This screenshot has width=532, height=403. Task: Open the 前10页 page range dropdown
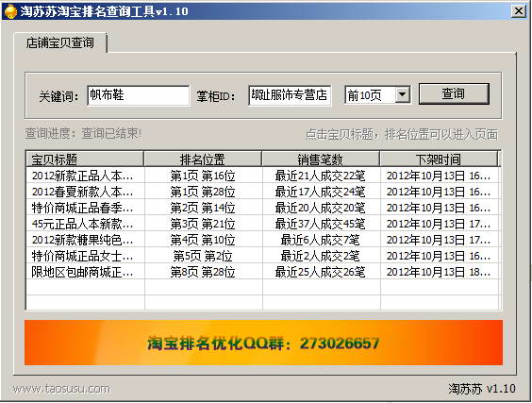pyautogui.click(x=403, y=94)
